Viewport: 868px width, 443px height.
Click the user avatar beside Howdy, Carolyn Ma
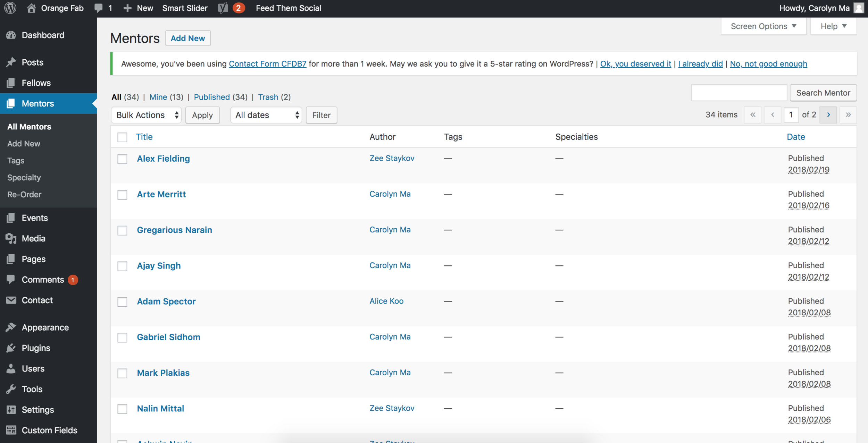[859, 8]
